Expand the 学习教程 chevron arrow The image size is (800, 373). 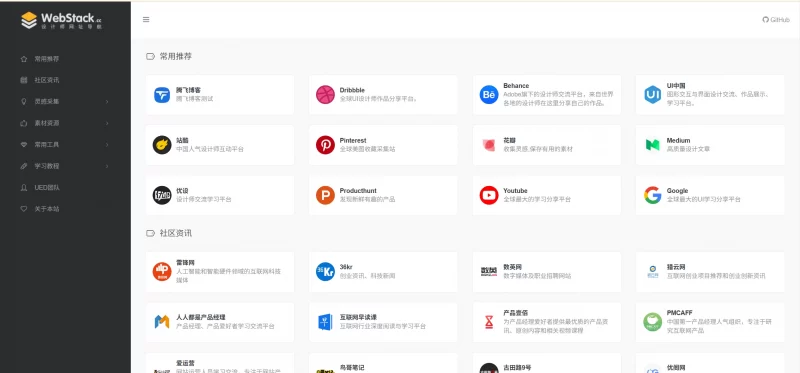coord(107,166)
